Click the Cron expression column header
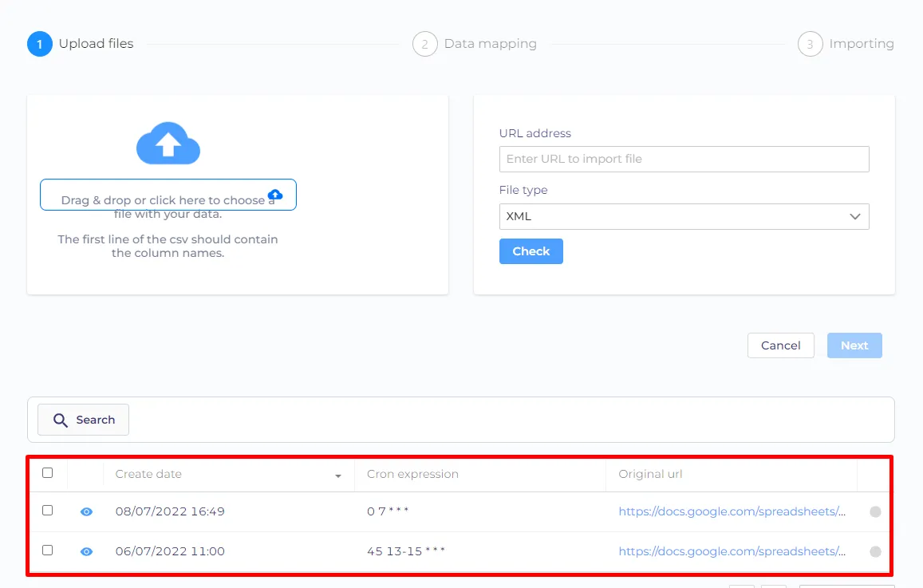923x588 pixels. click(412, 474)
